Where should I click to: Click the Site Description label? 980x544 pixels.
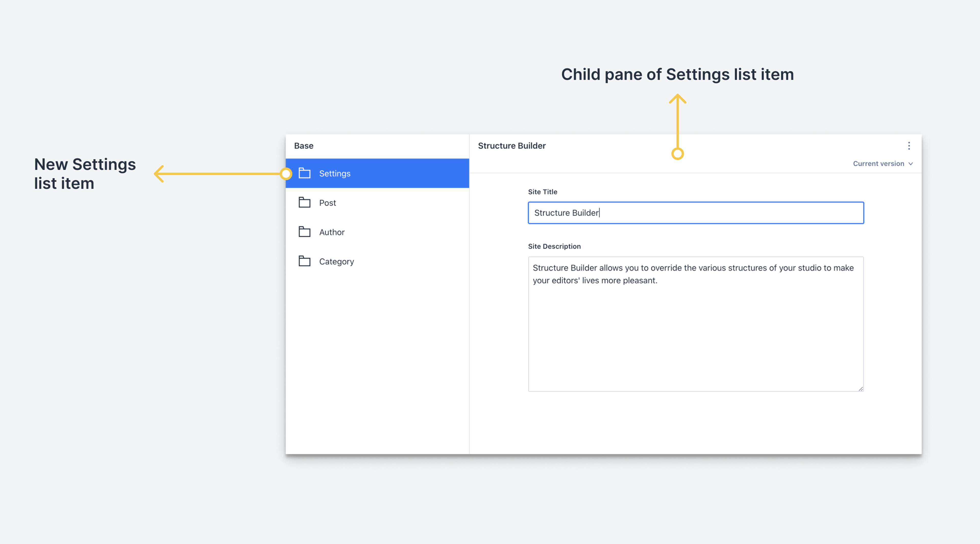(554, 246)
